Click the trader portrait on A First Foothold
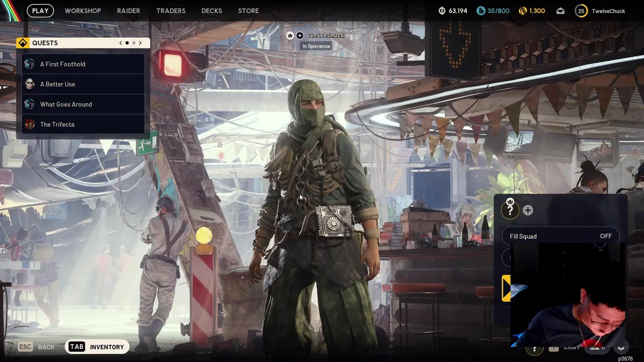The width and height of the screenshot is (644, 362). 30,64
